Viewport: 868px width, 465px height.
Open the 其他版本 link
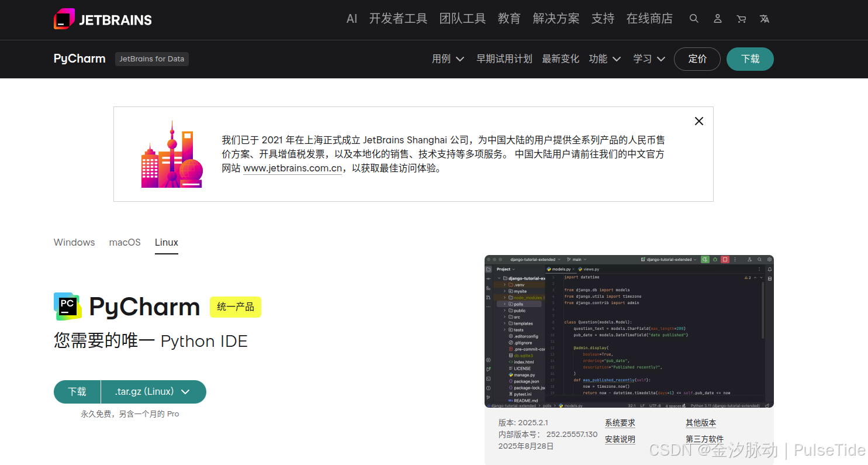coord(701,423)
